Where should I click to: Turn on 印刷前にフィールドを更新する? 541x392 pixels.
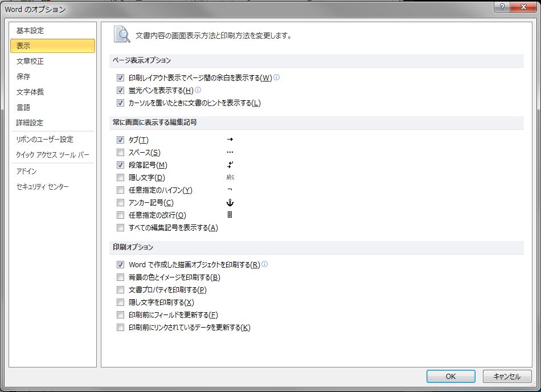[120, 315]
